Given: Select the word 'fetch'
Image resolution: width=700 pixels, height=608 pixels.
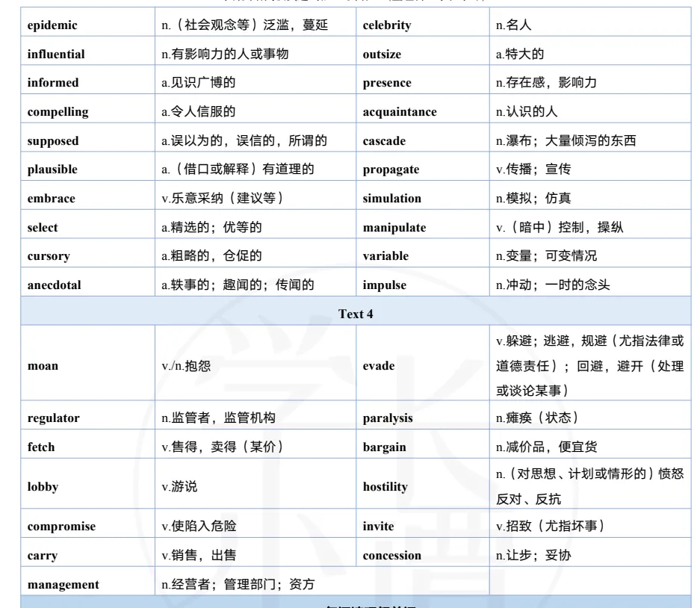Looking at the screenshot, I should tap(40, 447).
